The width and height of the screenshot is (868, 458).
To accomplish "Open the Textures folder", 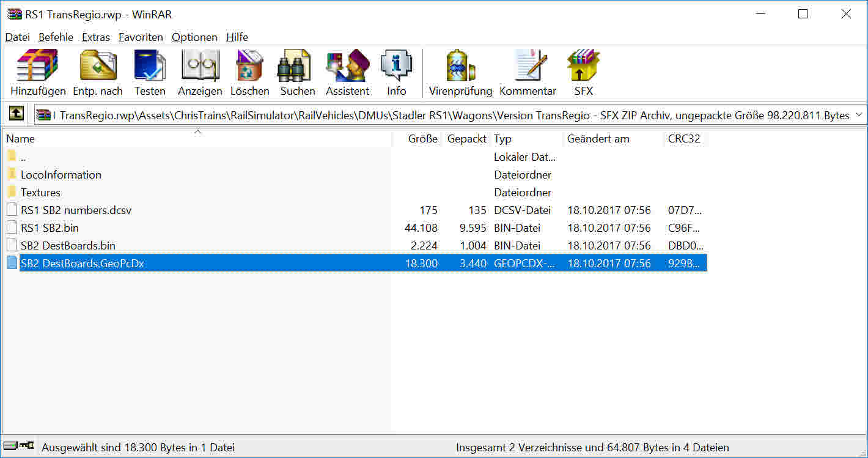I will [x=40, y=193].
